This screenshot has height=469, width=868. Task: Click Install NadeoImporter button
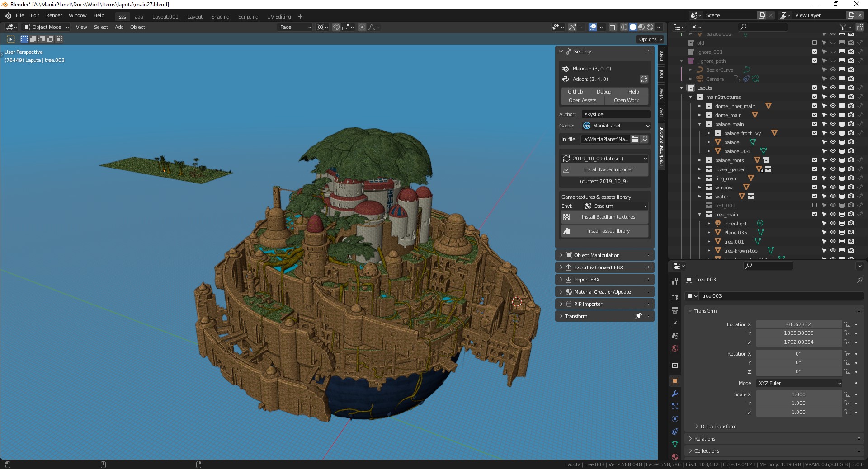point(605,169)
